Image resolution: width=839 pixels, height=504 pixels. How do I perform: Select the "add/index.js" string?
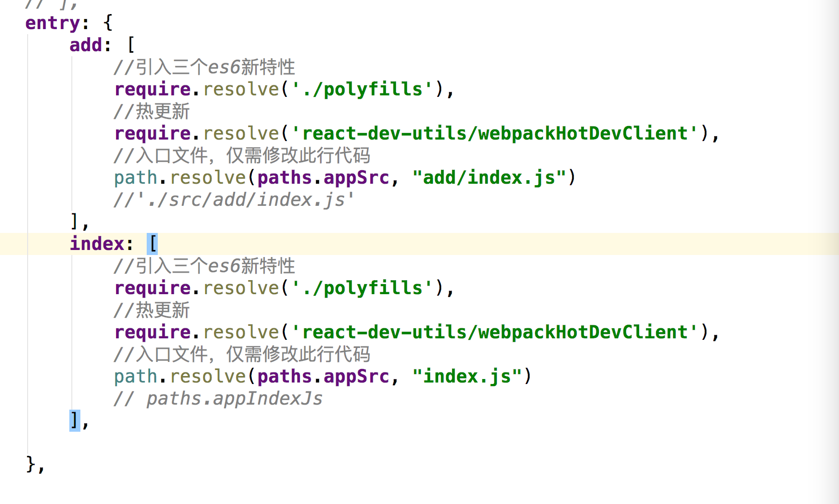489,178
